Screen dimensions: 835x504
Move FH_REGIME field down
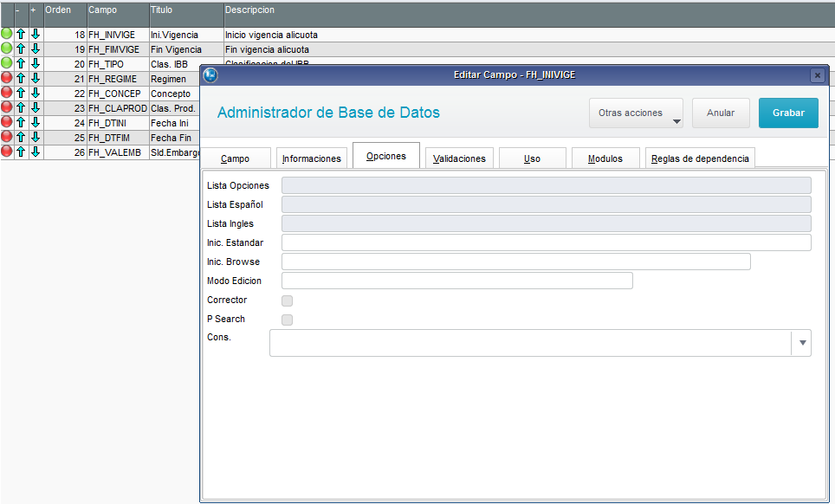pos(36,78)
